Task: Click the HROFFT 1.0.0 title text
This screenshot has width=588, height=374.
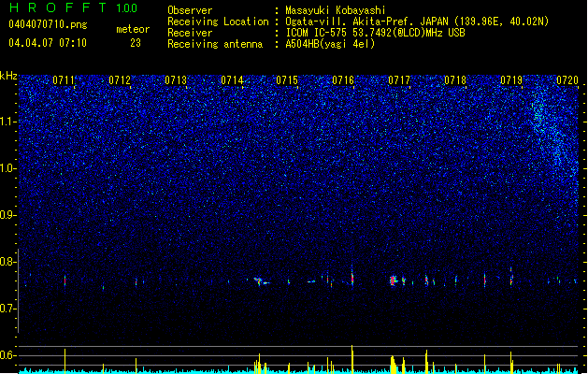Action: click(x=73, y=7)
